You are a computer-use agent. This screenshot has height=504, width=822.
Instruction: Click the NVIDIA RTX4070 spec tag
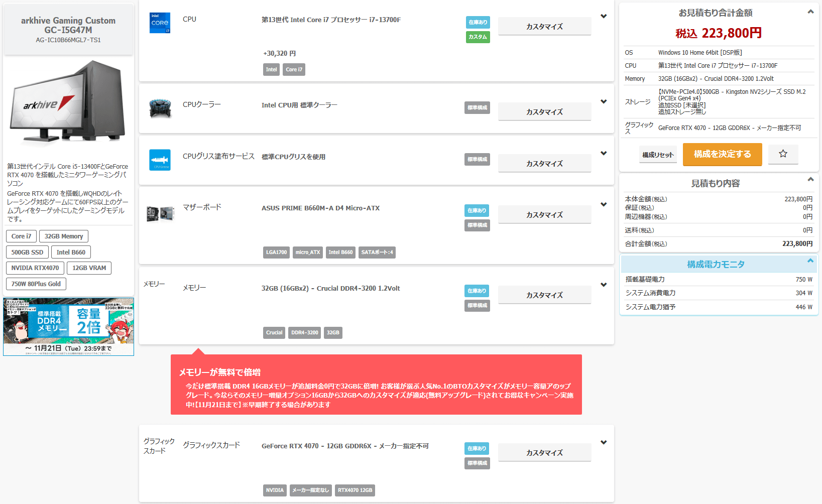35,268
